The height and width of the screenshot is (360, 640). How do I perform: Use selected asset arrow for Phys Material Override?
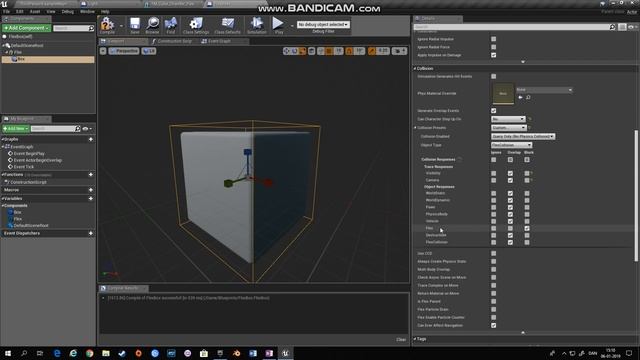click(x=520, y=98)
